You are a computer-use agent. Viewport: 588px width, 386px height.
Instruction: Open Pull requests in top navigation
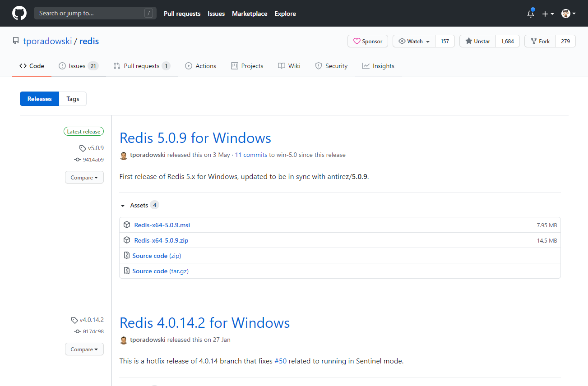[182, 14]
